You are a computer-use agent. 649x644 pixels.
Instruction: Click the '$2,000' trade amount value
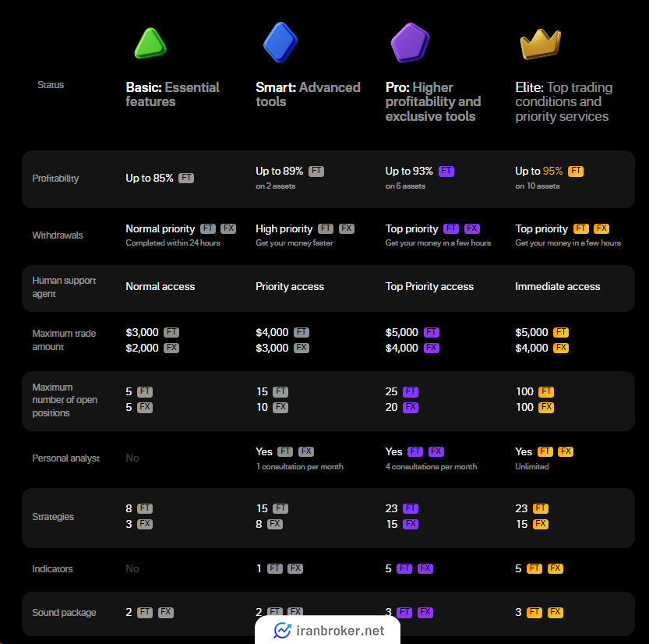pyautogui.click(x=142, y=348)
